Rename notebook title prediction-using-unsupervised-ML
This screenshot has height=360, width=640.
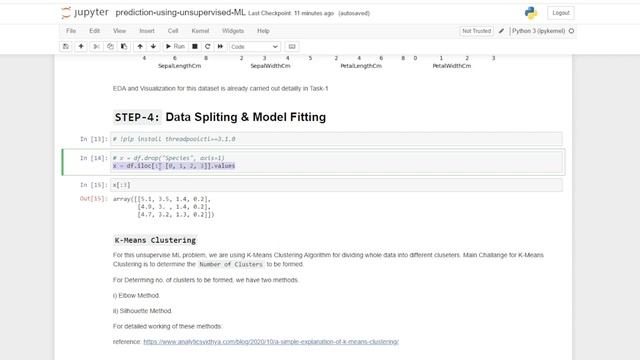[180, 13]
